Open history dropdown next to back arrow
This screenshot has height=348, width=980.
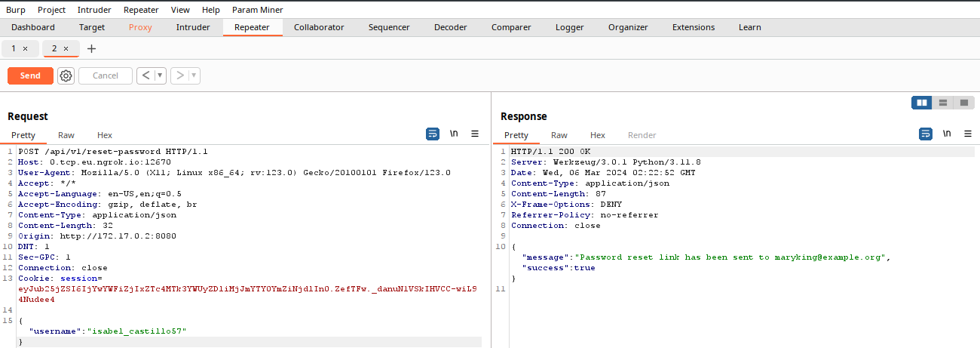(161, 75)
